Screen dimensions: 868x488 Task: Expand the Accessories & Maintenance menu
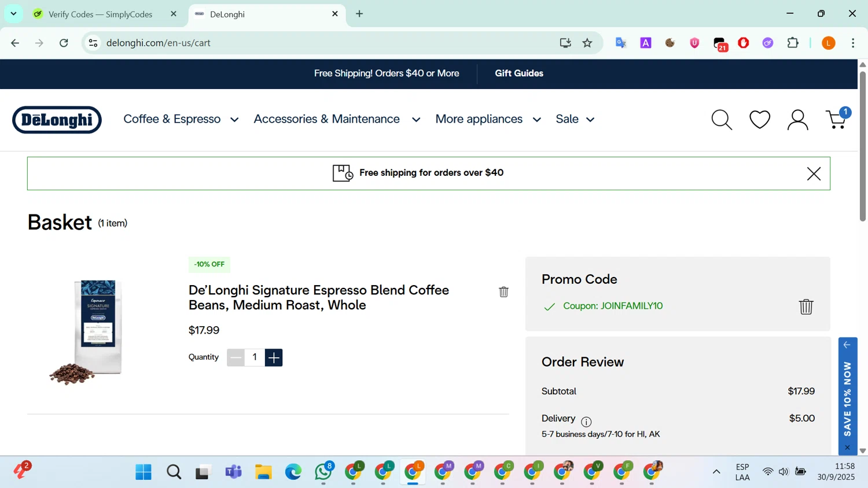337,119
